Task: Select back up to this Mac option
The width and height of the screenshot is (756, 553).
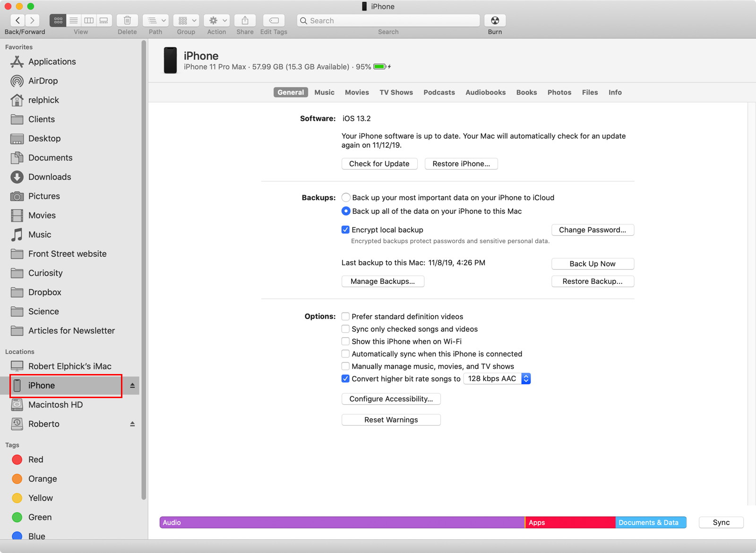Action: [346, 211]
